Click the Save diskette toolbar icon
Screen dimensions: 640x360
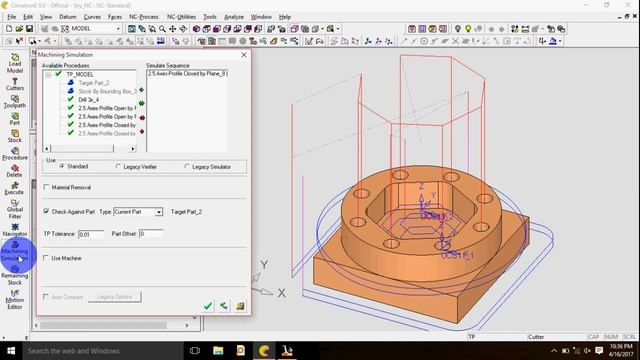tap(29, 29)
